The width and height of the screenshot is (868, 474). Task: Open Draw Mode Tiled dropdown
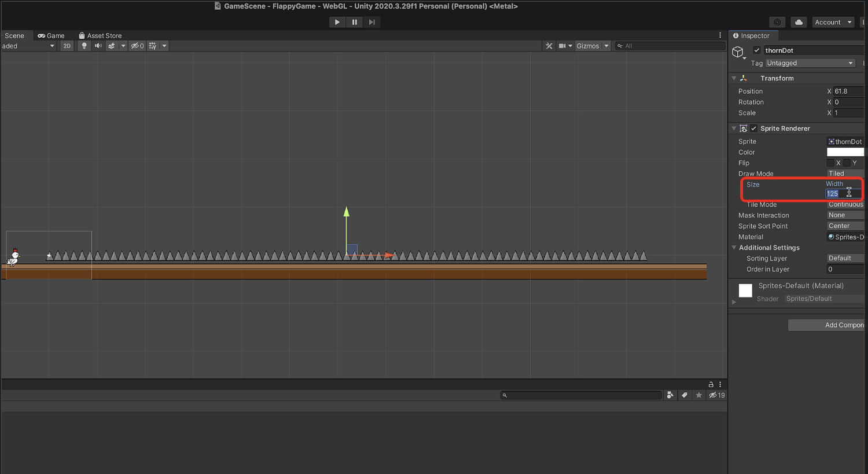click(845, 174)
